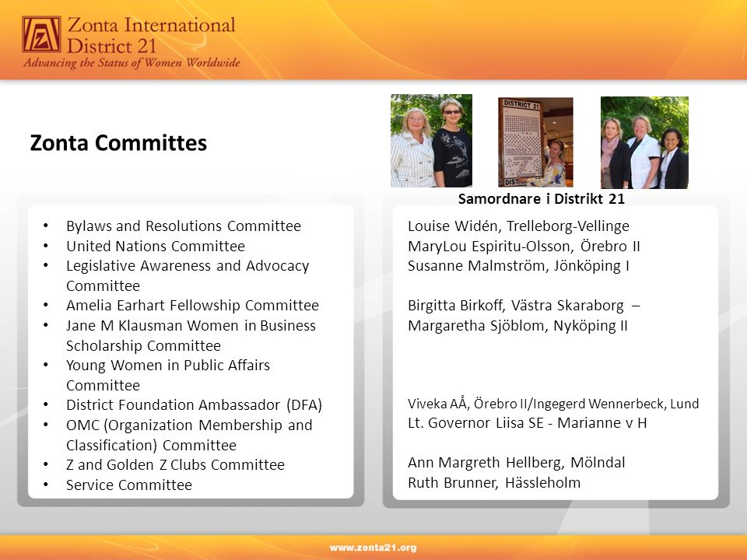
Task: Click 'District Foundation Ambassador (DFA)' bullet
Action: click(x=194, y=405)
